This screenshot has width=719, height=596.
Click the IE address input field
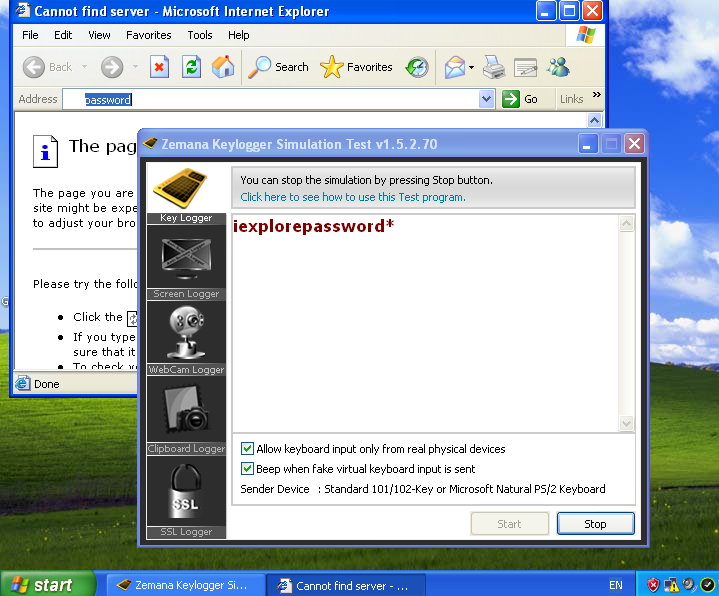pyautogui.click(x=271, y=99)
